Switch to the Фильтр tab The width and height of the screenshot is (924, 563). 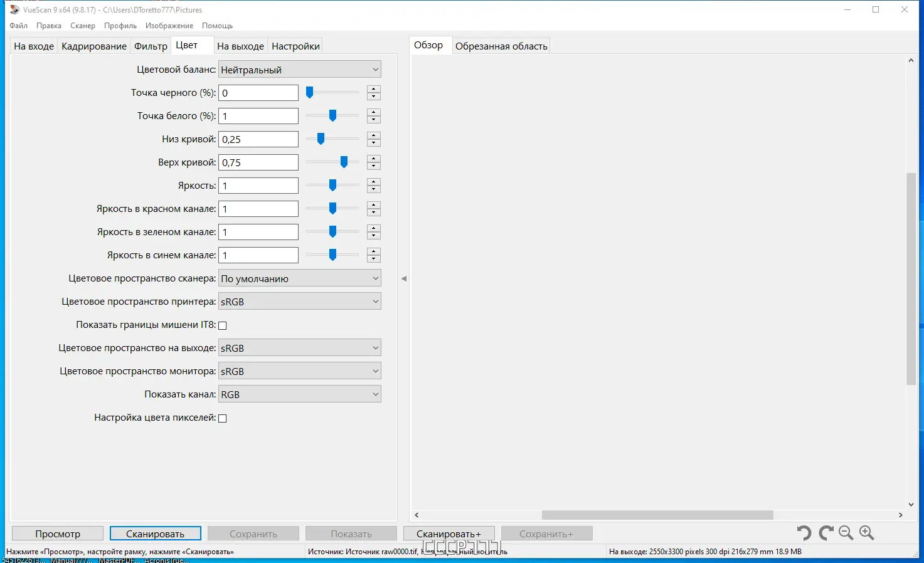click(151, 46)
